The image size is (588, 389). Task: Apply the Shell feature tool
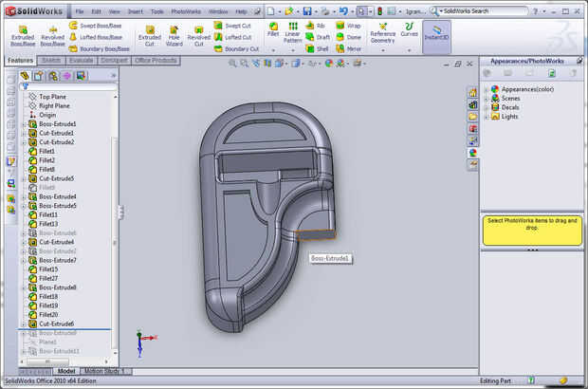[x=317, y=48]
